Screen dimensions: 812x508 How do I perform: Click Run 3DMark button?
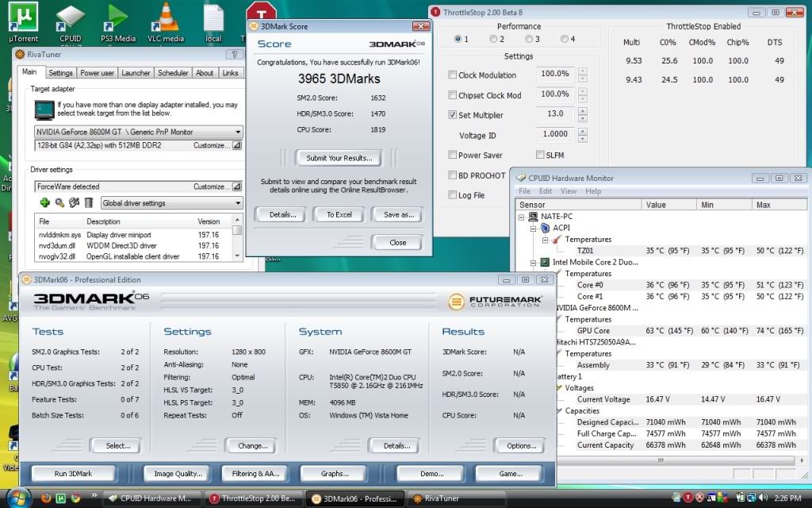pos(73,473)
